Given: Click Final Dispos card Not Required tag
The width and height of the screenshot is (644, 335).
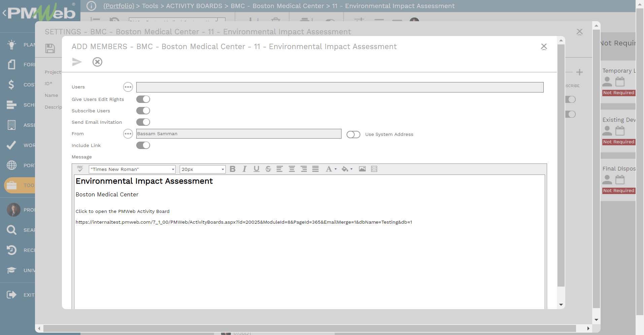Looking at the screenshot, I should click(619, 191).
